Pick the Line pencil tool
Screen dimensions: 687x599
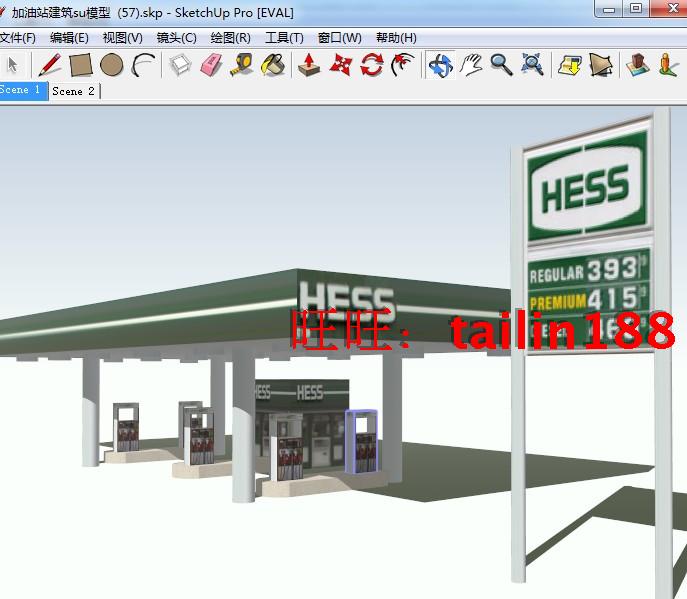coord(50,65)
